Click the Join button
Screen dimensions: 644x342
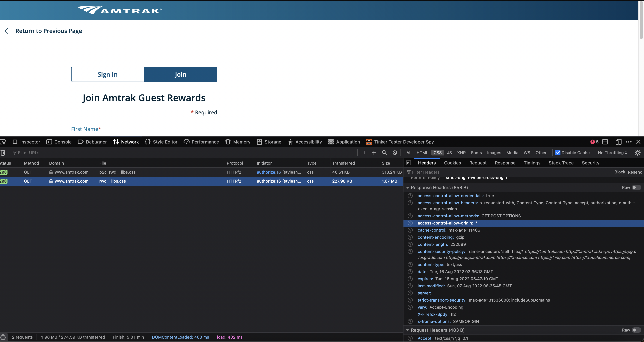coord(181,74)
